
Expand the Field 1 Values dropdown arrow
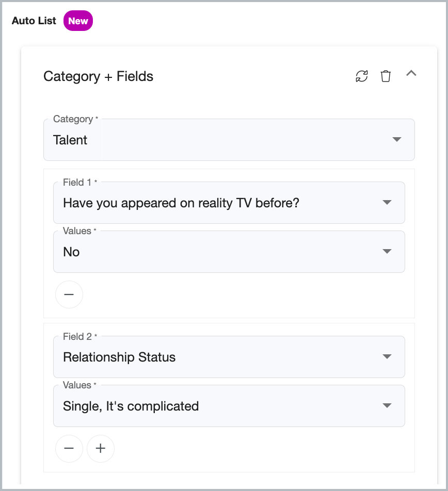(387, 251)
